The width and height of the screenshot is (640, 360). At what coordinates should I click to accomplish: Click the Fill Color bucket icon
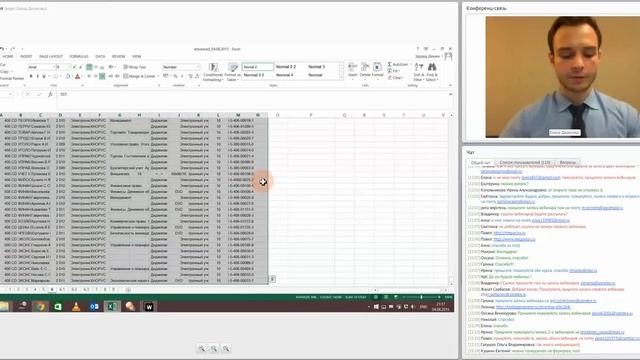tap(68, 76)
